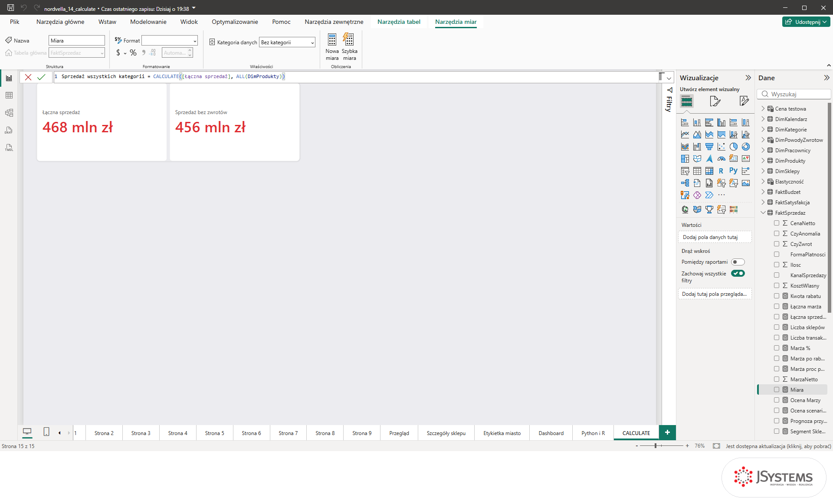Expand the DimKalendarz table

click(x=763, y=119)
